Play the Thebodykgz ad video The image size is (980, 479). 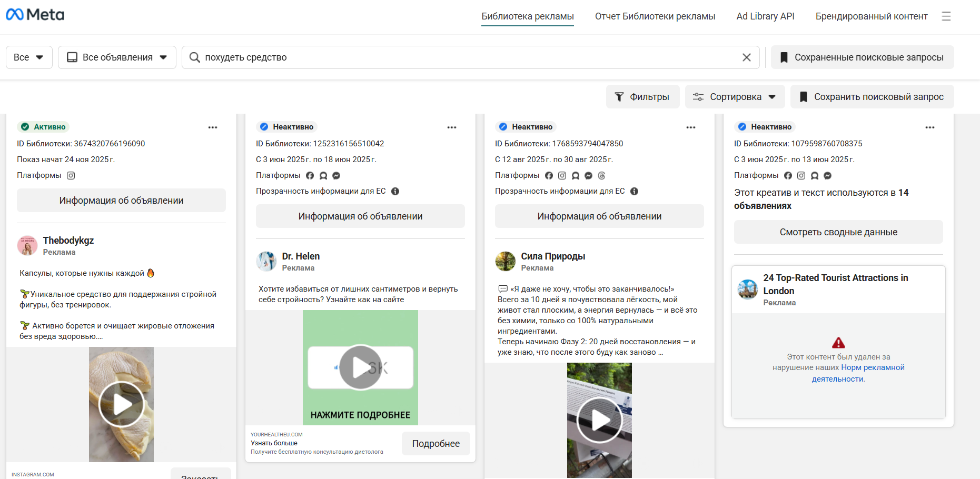point(122,404)
